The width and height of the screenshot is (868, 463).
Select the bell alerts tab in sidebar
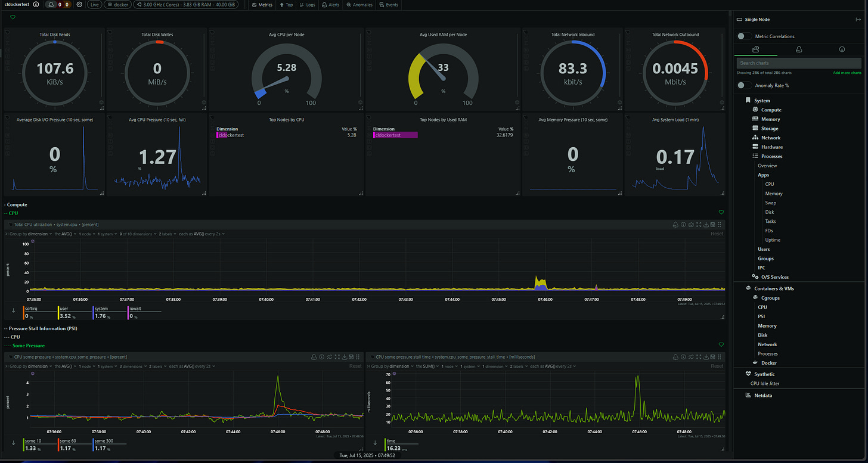pos(799,49)
